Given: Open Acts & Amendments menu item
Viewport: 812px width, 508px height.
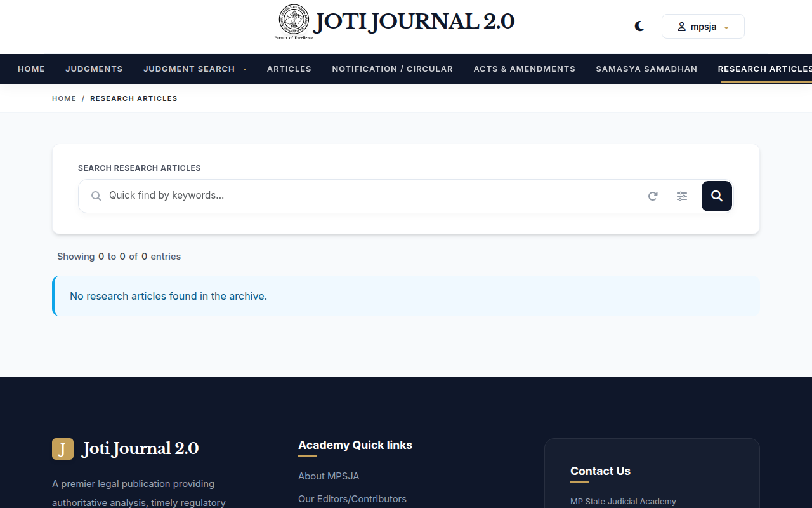Looking at the screenshot, I should coord(525,69).
